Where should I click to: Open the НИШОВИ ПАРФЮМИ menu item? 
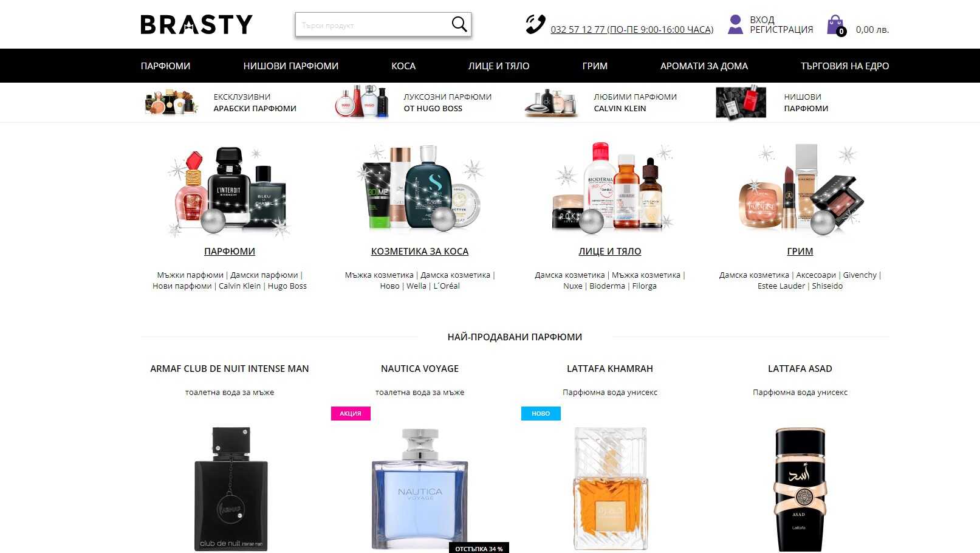[291, 66]
